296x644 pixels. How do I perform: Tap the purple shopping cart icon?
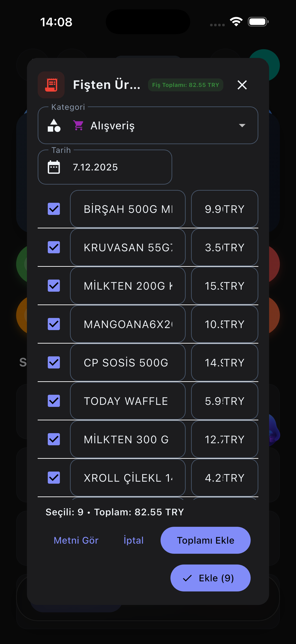[78, 125]
